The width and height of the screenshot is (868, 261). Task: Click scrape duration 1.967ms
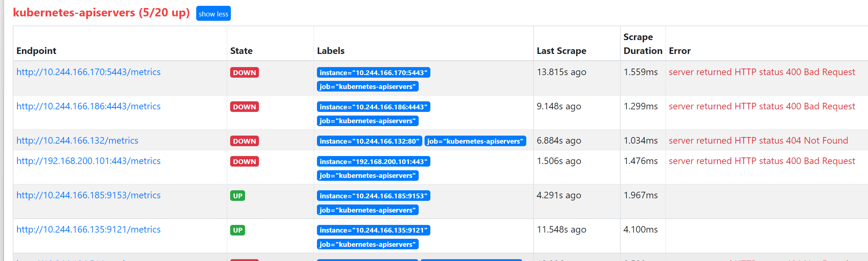(x=641, y=195)
